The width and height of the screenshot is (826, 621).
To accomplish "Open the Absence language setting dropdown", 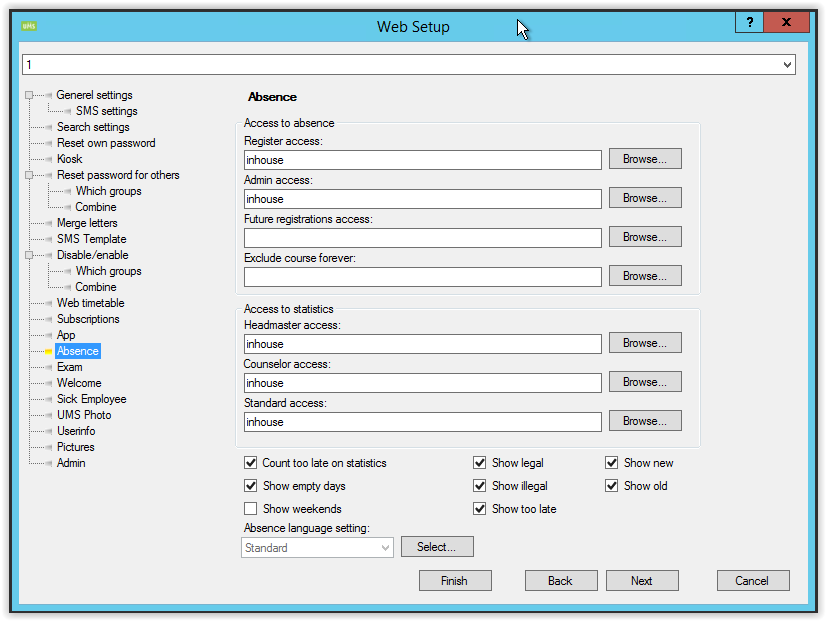I will pyautogui.click(x=386, y=548).
